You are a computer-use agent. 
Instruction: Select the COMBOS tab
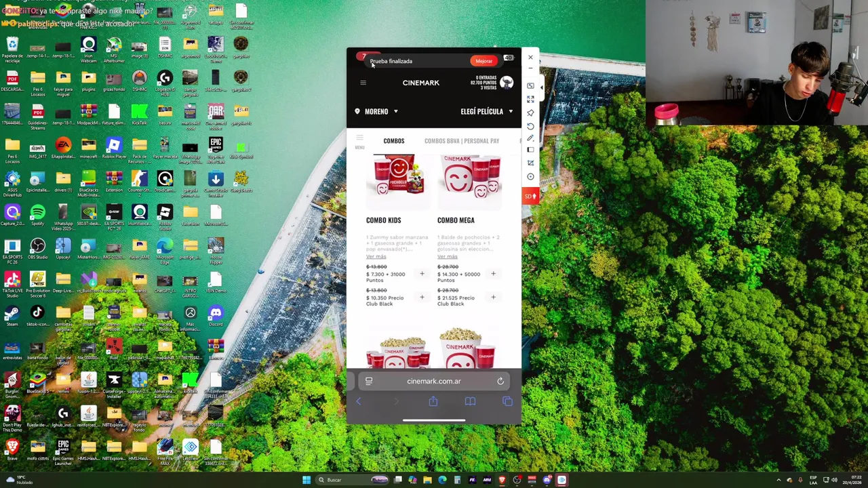point(393,141)
